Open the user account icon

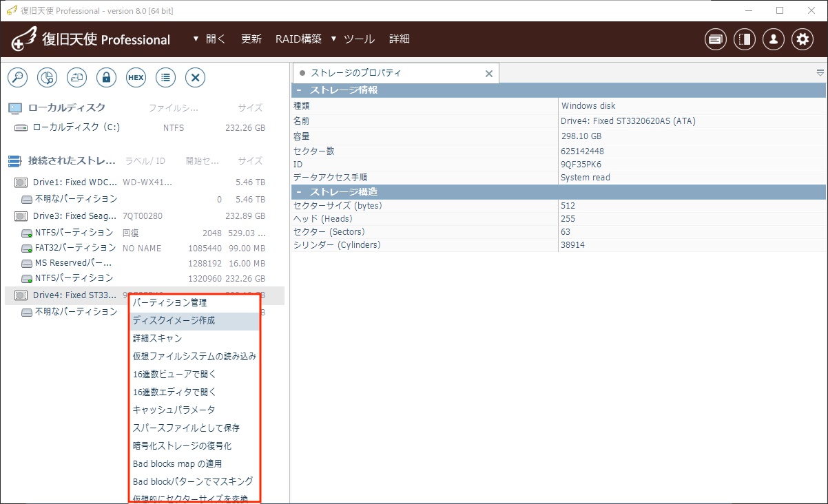[774, 39]
